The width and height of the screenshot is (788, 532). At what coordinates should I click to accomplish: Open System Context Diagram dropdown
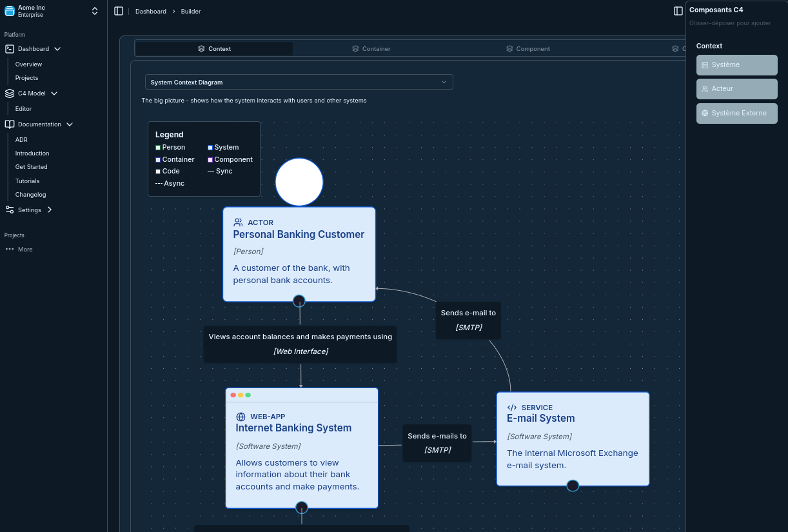click(x=299, y=82)
